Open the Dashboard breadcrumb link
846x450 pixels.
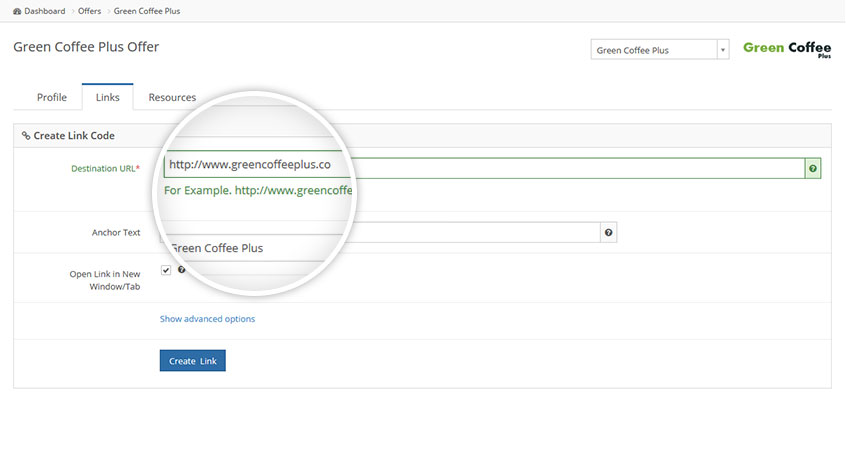pos(45,11)
